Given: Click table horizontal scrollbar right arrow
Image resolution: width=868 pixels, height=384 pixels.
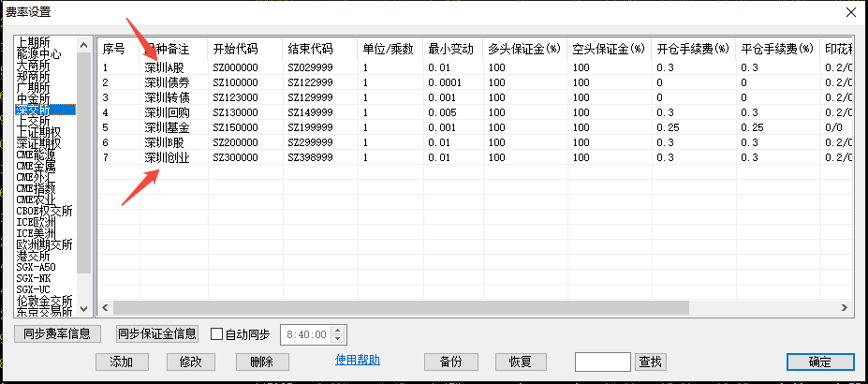Looking at the screenshot, I should coord(845,307).
